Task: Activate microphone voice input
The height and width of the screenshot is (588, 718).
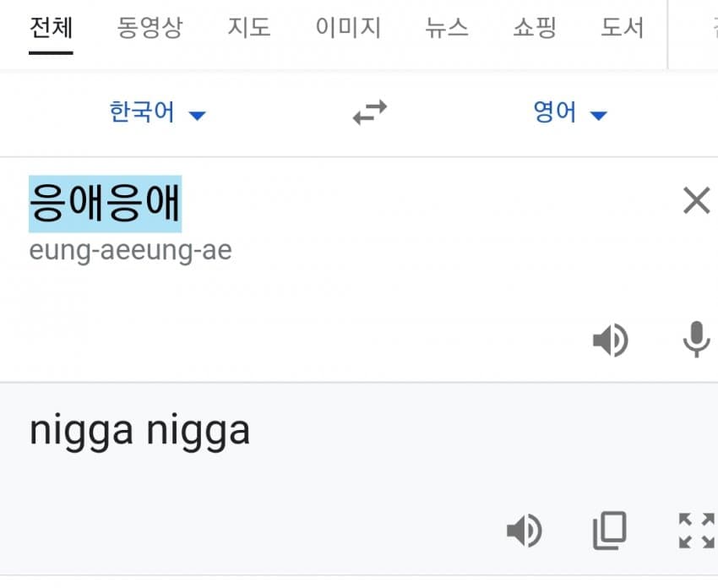Action: click(696, 339)
